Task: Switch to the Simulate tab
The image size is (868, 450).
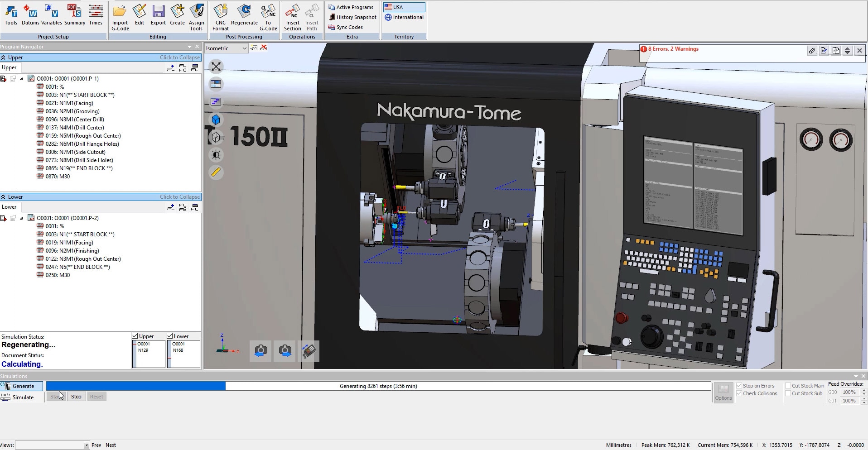Action: tap(23, 397)
